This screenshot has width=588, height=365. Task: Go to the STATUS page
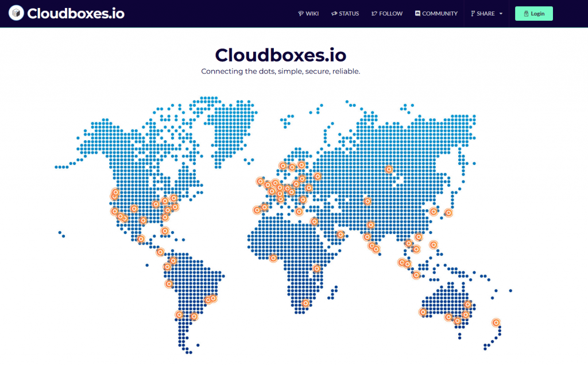[345, 14]
